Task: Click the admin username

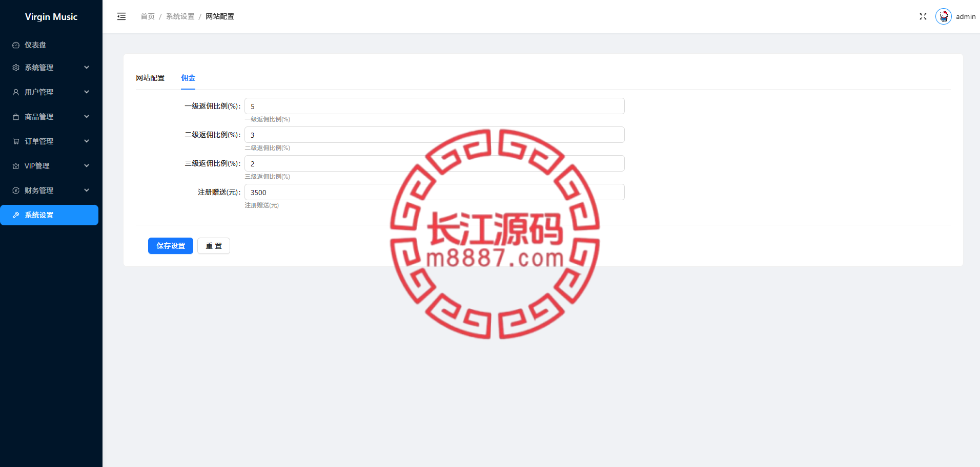Action: 966,16
